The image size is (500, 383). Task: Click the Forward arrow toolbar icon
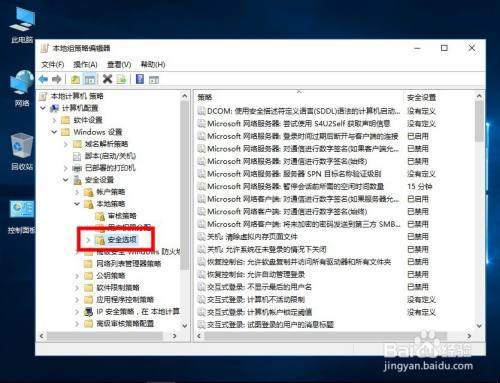coord(57,79)
